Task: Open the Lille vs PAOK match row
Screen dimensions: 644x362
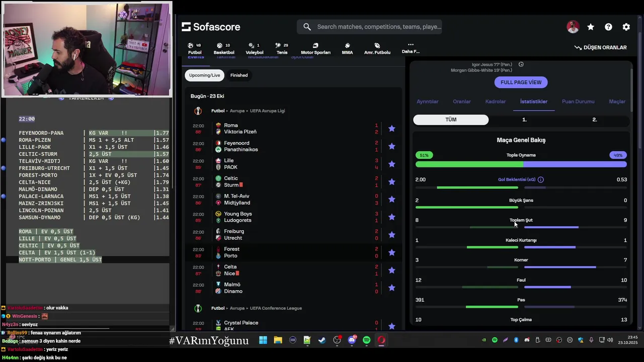Action: pyautogui.click(x=293, y=164)
